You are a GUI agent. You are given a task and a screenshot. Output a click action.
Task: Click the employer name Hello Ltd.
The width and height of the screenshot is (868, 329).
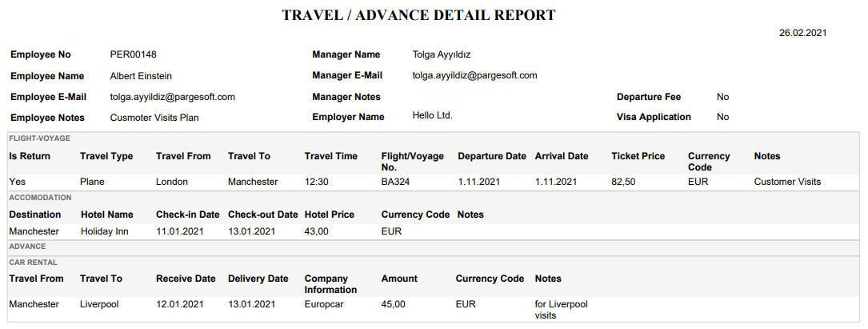[432, 115]
